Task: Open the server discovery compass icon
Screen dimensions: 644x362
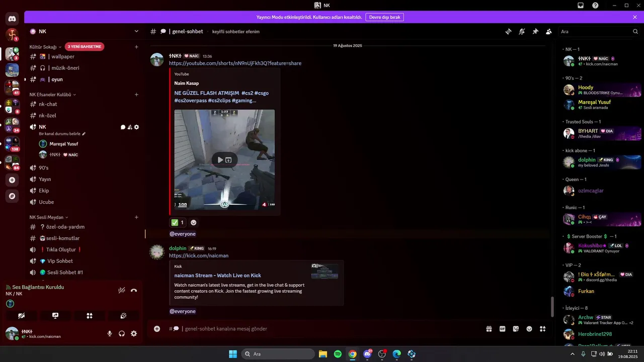Action: pos(12,196)
